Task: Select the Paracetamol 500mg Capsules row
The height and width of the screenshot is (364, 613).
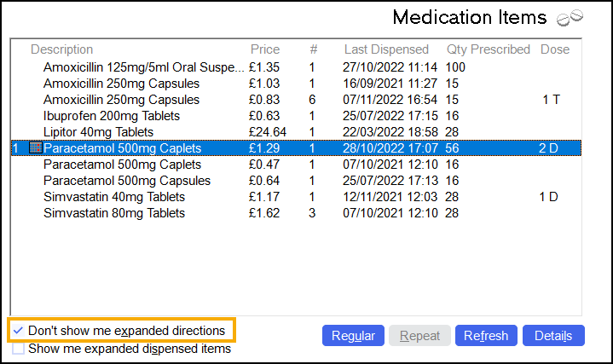Action: pyautogui.click(x=127, y=181)
